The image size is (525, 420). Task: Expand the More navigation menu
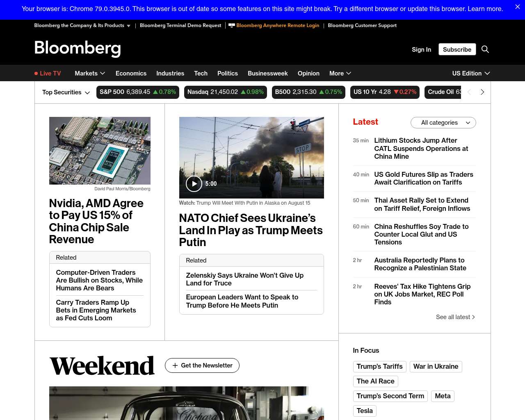coord(340,73)
